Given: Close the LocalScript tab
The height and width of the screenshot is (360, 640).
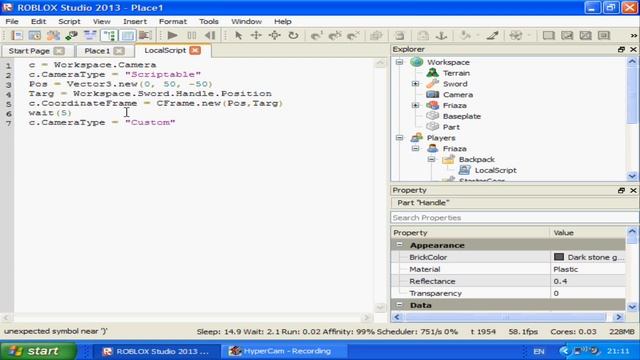Looking at the screenshot, I should click(195, 50).
